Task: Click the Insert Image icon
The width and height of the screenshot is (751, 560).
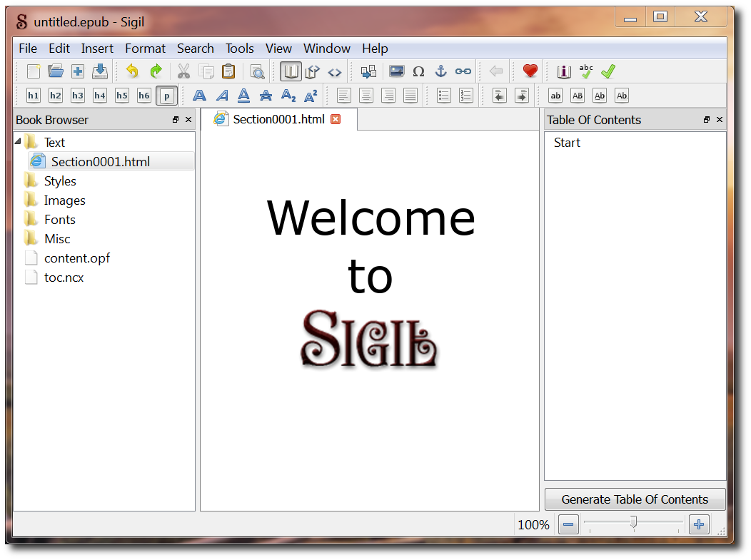Action: tap(397, 71)
